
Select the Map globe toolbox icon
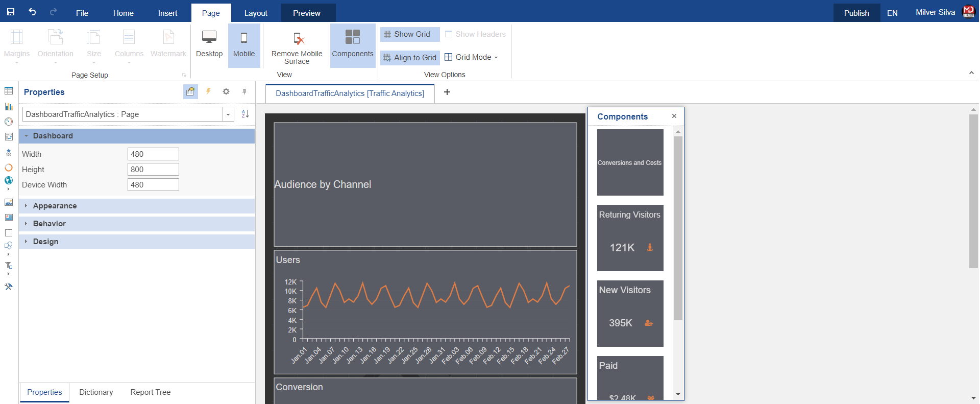point(9,180)
